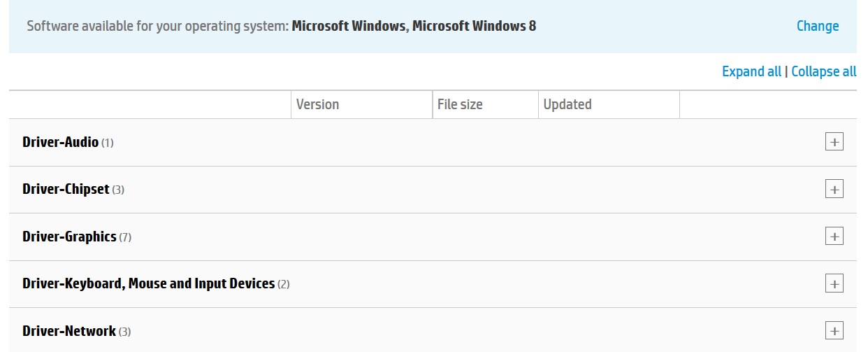Click the Version column header
This screenshot has width=868, height=352.
tap(317, 104)
